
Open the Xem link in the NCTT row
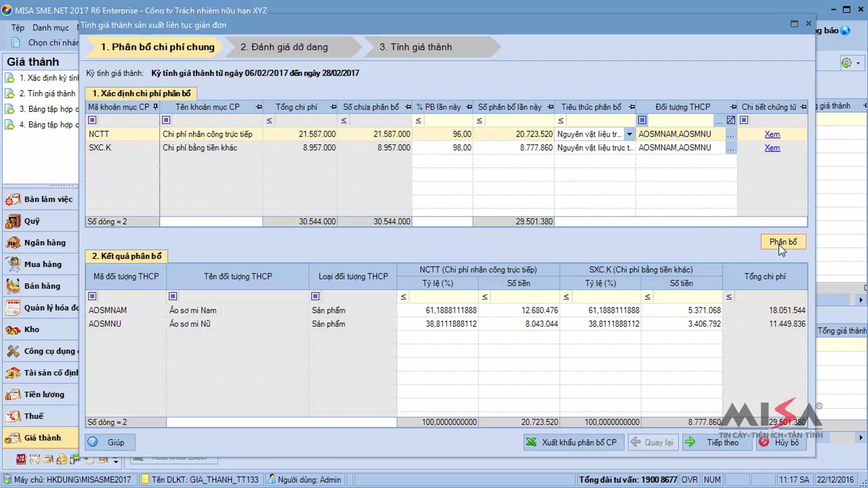[772, 134]
